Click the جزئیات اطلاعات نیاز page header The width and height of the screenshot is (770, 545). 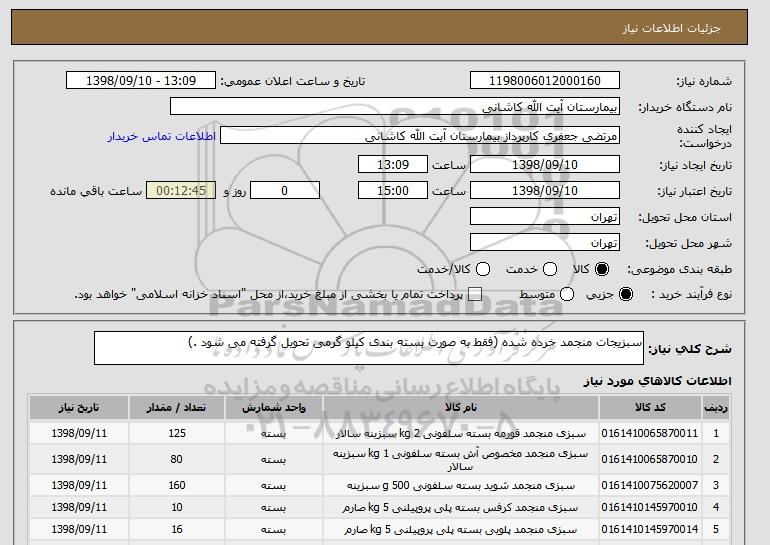pyautogui.click(x=671, y=28)
